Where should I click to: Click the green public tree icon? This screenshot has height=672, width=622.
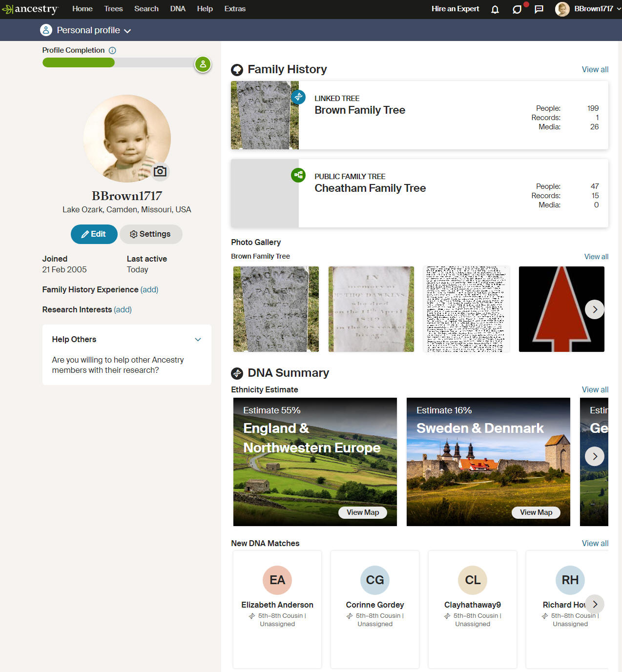coord(298,175)
